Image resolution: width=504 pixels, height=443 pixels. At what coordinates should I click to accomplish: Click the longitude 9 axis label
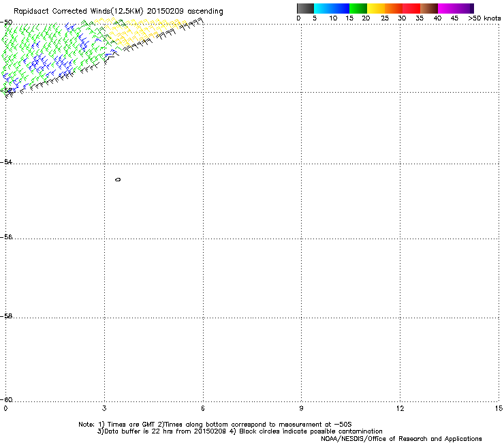pyautogui.click(x=301, y=408)
